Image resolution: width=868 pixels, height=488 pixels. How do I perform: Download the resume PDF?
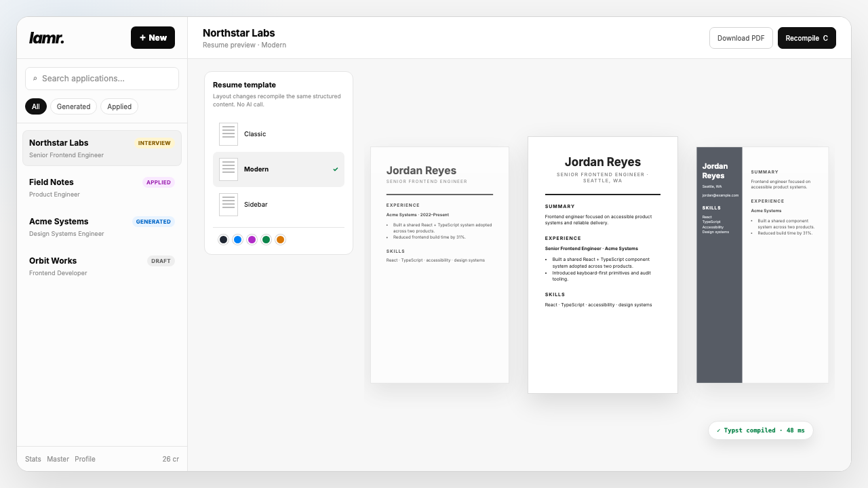click(x=741, y=38)
